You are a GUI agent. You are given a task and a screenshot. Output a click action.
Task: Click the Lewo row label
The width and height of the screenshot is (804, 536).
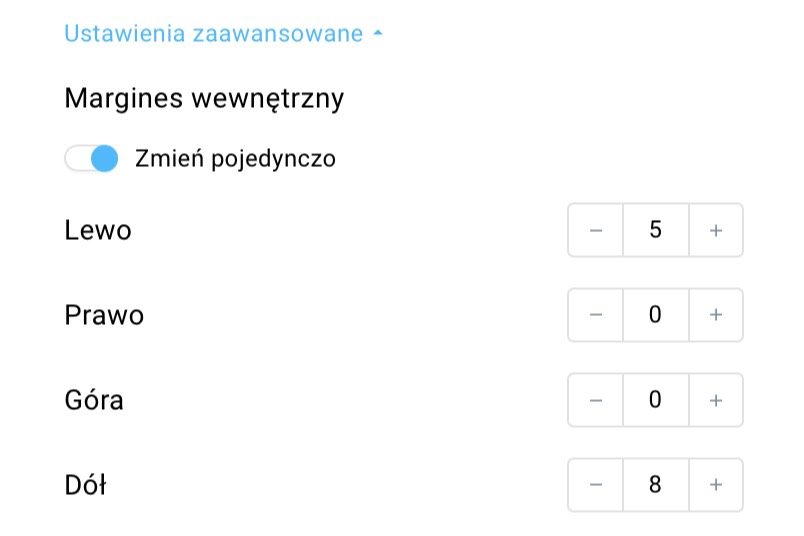(98, 230)
